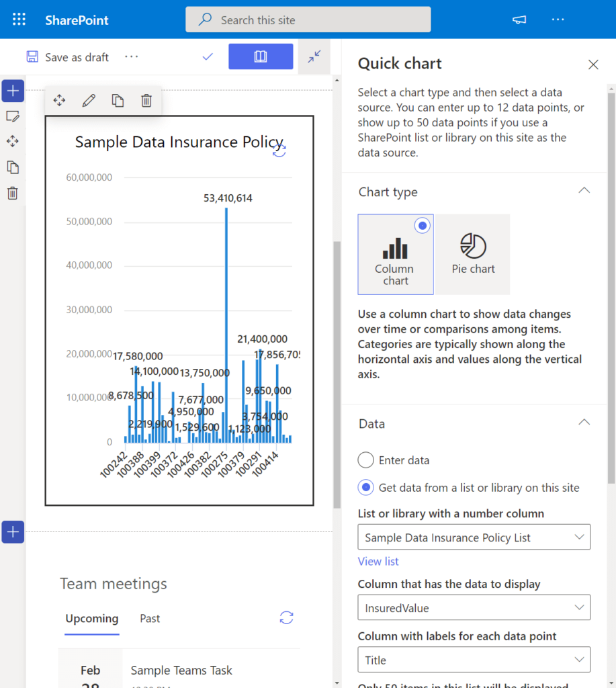This screenshot has height=688, width=616.
Task: Click the Team meetings heading
Action: coord(114,584)
